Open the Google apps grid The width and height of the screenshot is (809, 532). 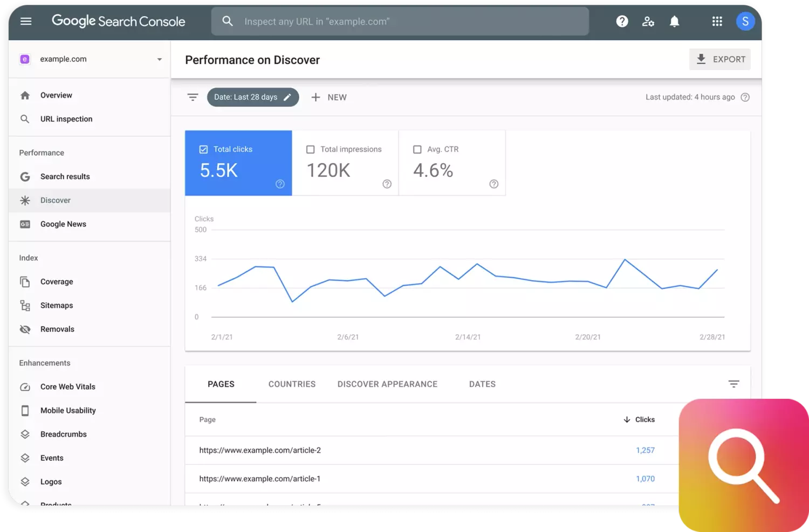717,21
